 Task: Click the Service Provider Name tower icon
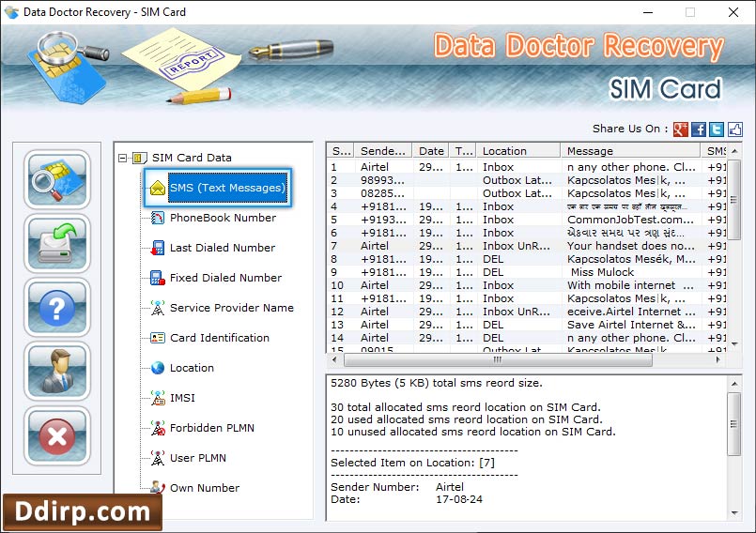158,308
